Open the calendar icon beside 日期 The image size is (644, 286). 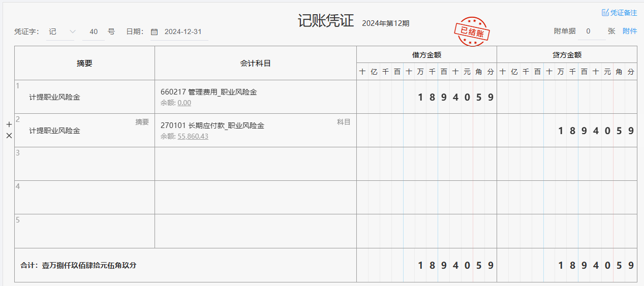tap(154, 32)
